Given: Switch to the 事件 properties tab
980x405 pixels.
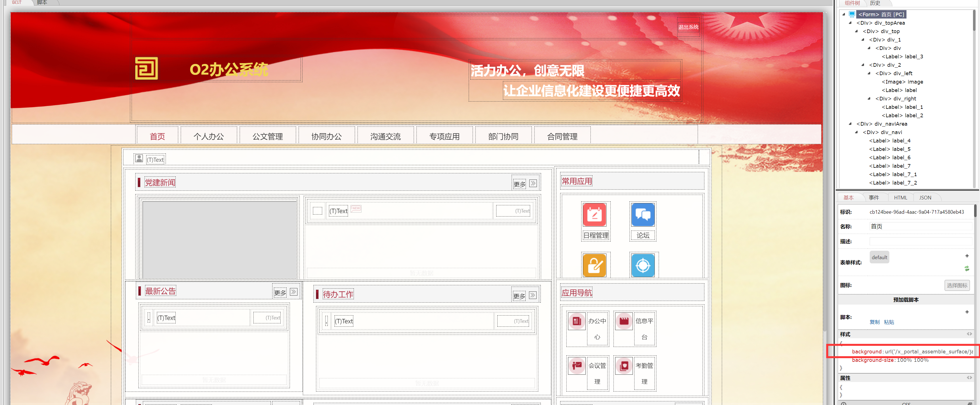Looking at the screenshot, I should [874, 197].
